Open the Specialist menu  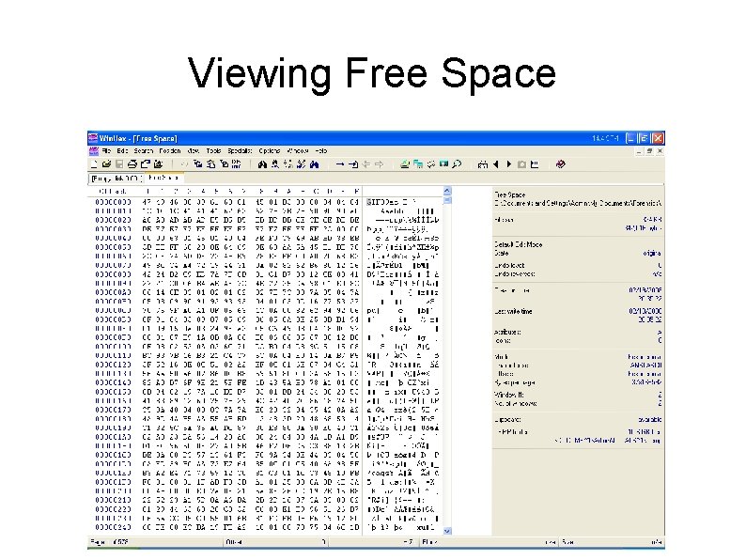tap(240, 151)
